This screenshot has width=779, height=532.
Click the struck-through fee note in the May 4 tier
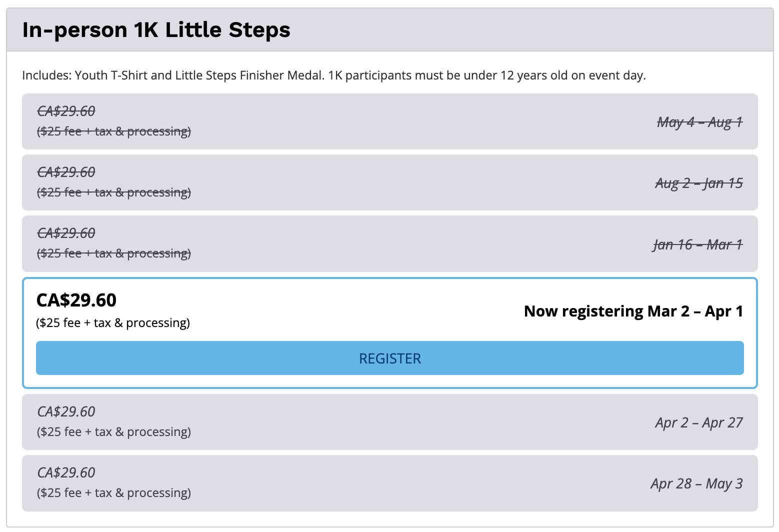(x=114, y=131)
